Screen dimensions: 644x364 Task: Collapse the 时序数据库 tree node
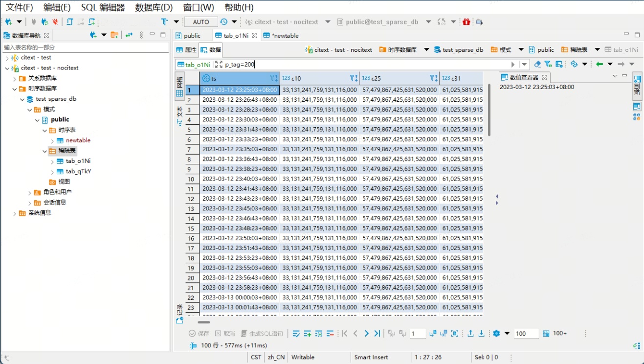[x=15, y=89]
